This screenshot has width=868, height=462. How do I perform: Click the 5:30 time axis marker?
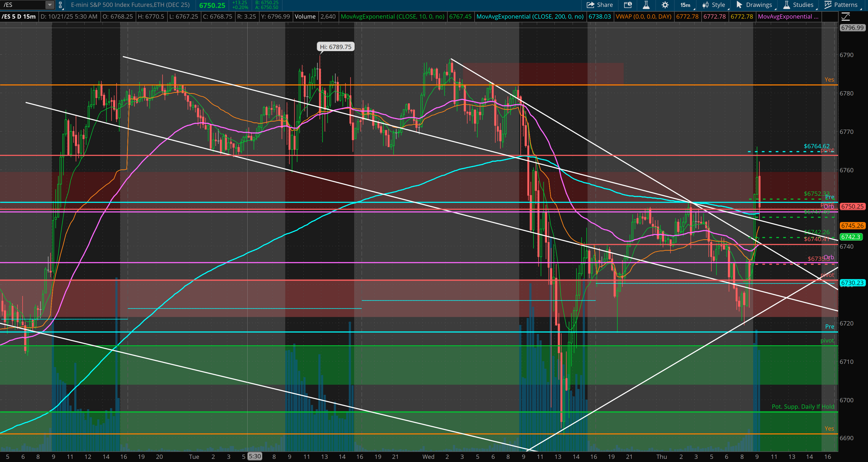click(254, 456)
